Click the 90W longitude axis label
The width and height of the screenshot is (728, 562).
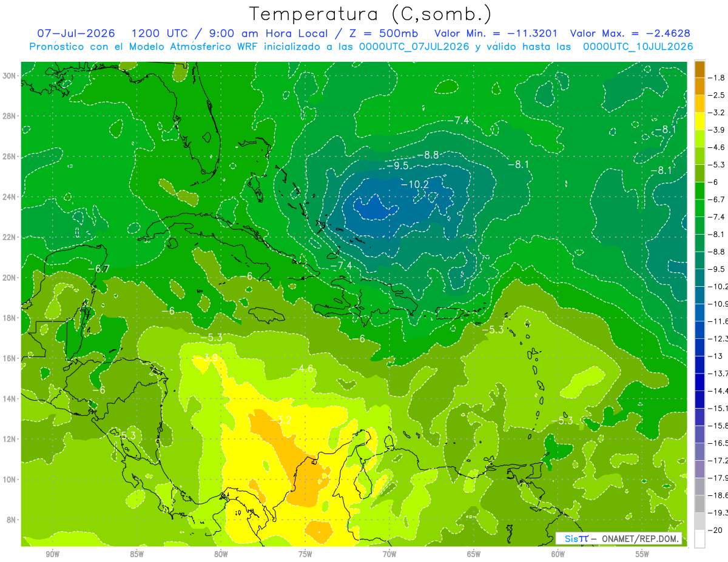pyautogui.click(x=52, y=555)
